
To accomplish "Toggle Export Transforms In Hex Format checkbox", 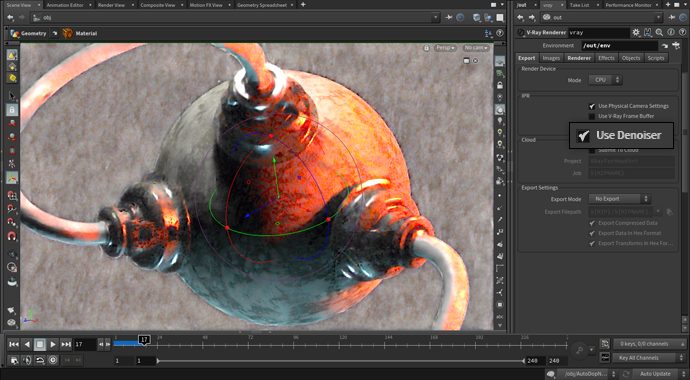I will click(x=592, y=243).
